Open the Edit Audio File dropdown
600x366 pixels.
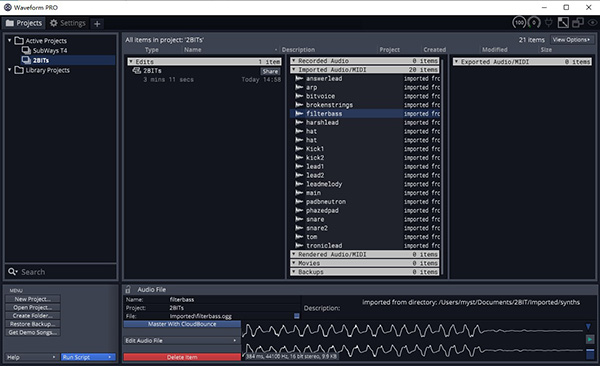(x=182, y=340)
